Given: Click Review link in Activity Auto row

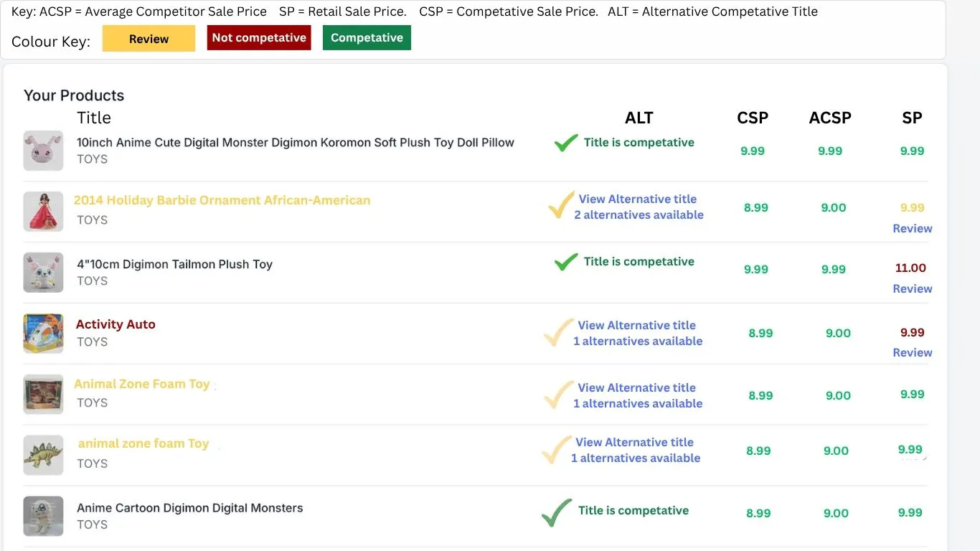Looking at the screenshot, I should pos(913,352).
